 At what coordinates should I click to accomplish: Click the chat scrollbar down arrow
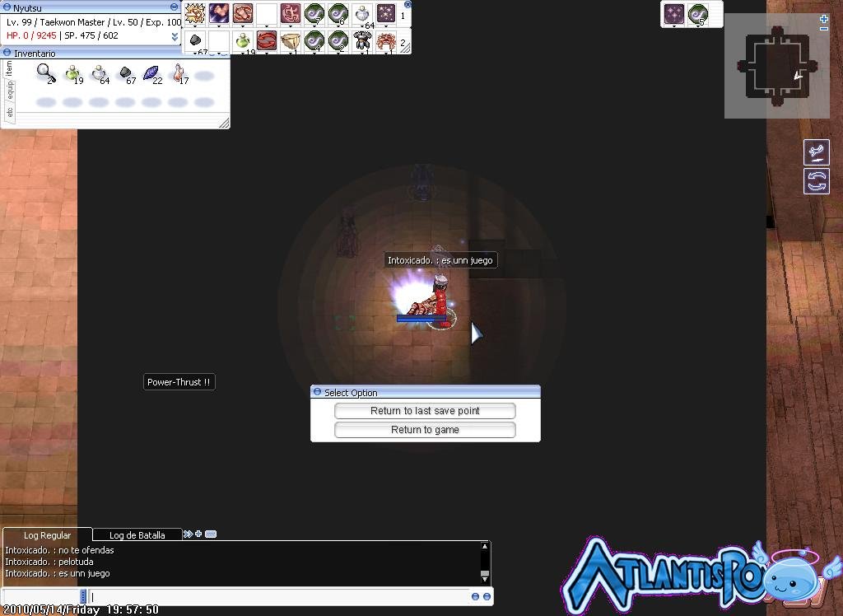(x=484, y=579)
